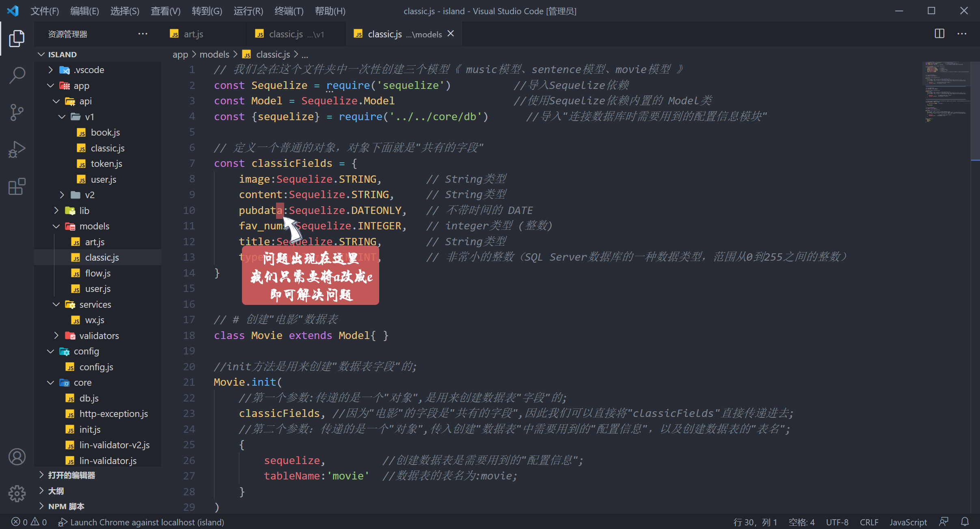This screenshot has height=529, width=980.
Task: Open the Accounts menu icon
Action: coord(17,457)
